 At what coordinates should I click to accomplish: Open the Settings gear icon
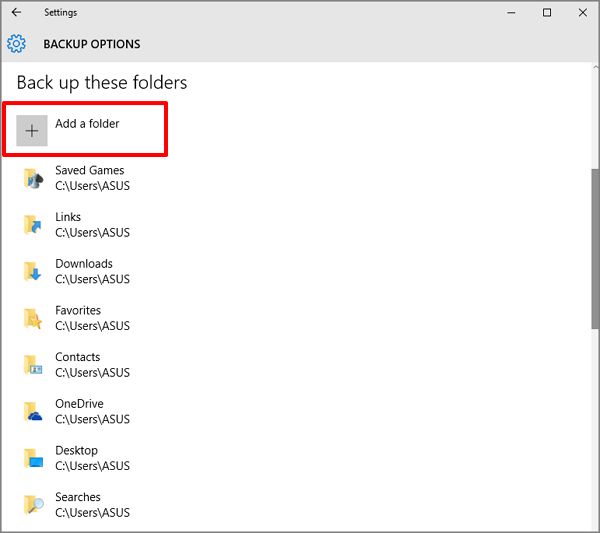(x=16, y=44)
